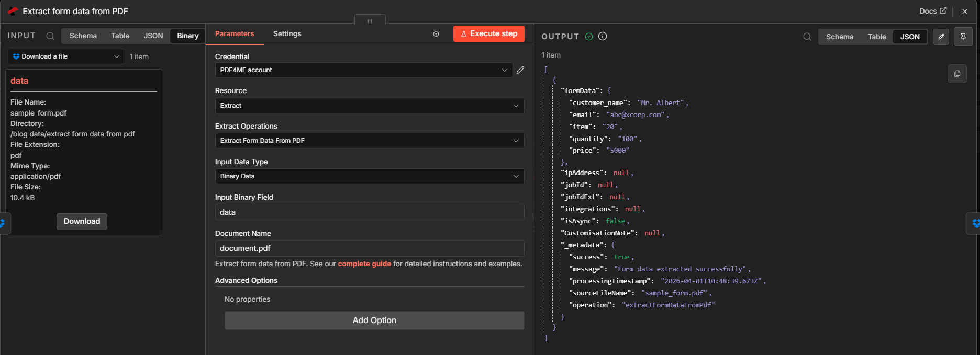Open the Extract Operations dropdown

pyautogui.click(x=369, y=141)
